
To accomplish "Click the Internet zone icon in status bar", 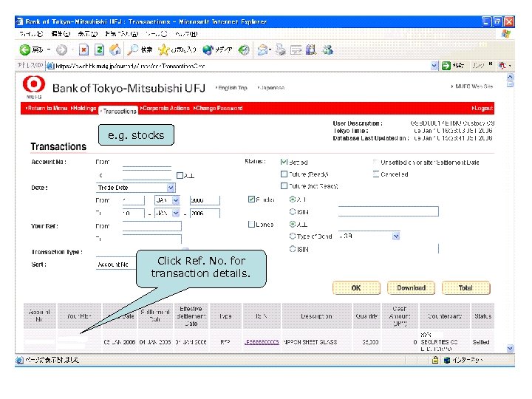I will pos(447,360).
